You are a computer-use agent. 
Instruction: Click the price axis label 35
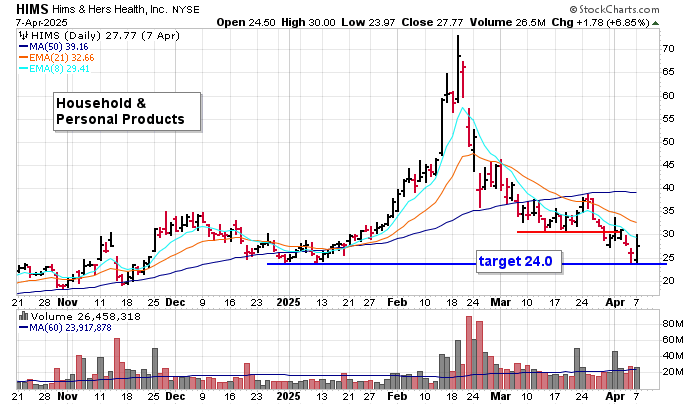point(668,211)
